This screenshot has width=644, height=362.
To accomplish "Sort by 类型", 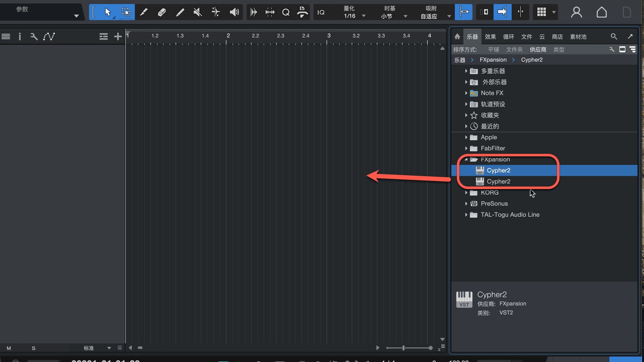I will (559, 50).
